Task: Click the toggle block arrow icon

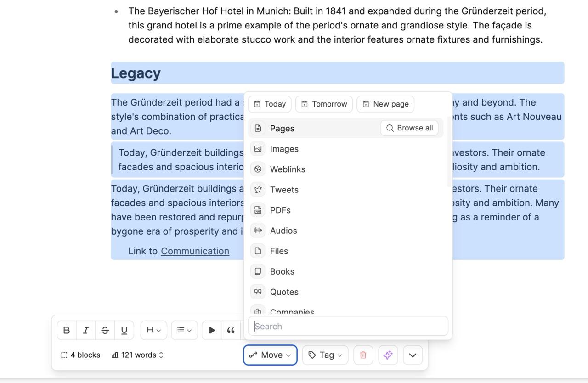Action: point(212,330)
